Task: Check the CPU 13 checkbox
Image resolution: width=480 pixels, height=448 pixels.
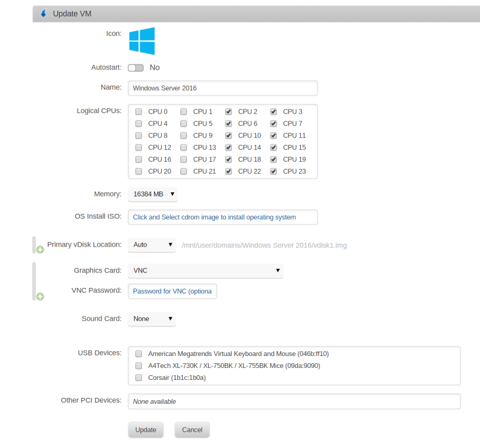Action: pos(184,148)
